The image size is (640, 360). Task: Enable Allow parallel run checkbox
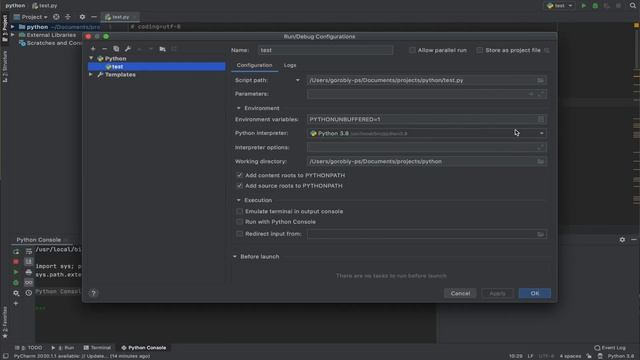(412, 50)
